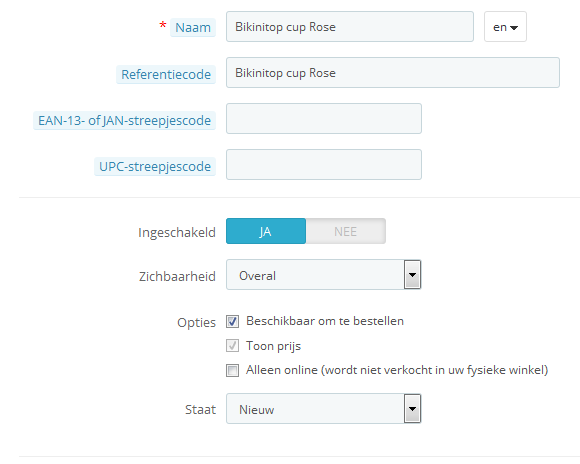Open the Staat dropdown arrow
Viewport: 580px width, 464px height.
[x=412, y=409]
